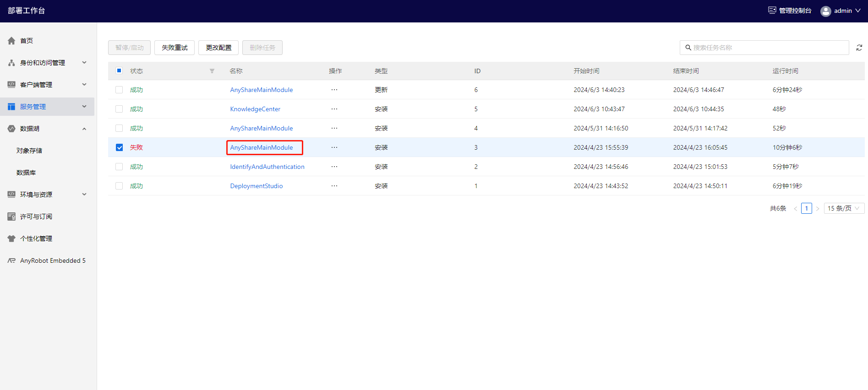Click identity and access management icon
Viewport: 868px width, 390px height.
pyautogui.click(x=11, y=63)
